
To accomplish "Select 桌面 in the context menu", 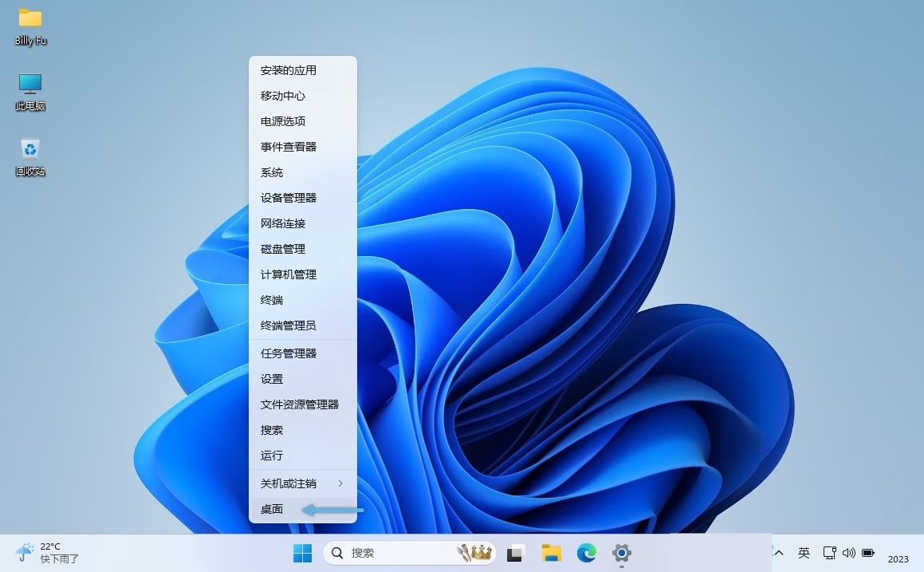I will point(303,509).
